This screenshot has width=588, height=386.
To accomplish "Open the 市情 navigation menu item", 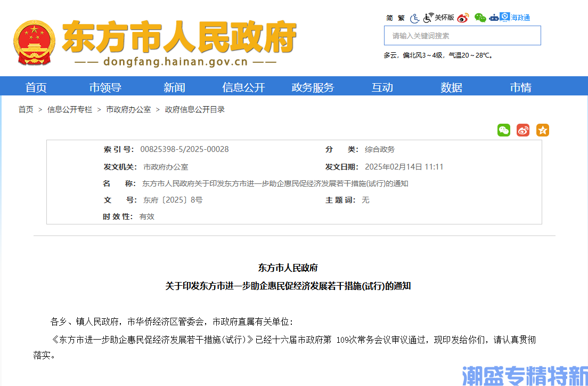I will (x=520, y=87).
